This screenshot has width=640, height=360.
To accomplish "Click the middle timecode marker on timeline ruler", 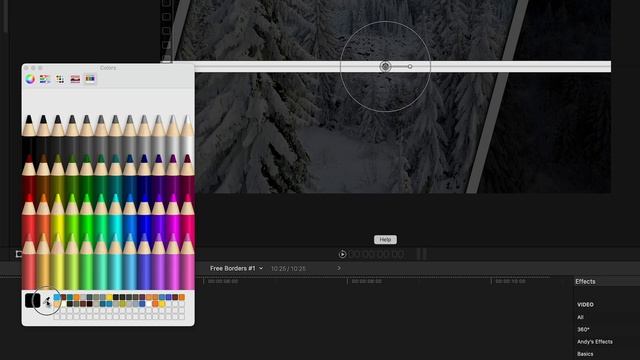I will point(367,281).
